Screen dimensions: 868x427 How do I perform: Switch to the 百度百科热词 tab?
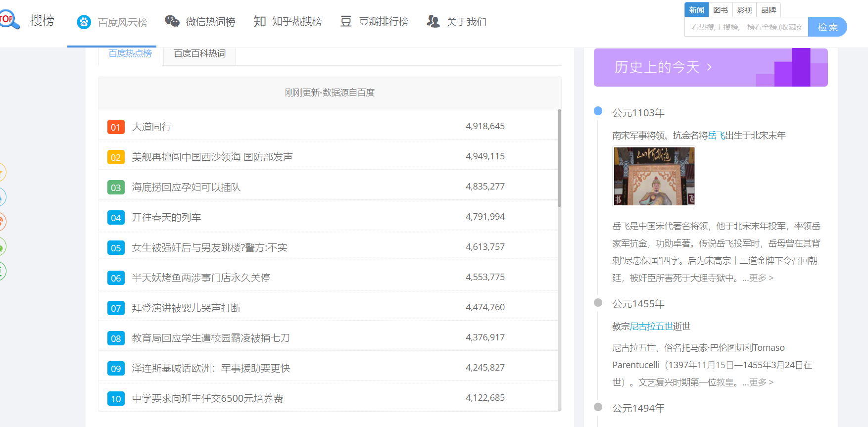(x=199, y=53)
